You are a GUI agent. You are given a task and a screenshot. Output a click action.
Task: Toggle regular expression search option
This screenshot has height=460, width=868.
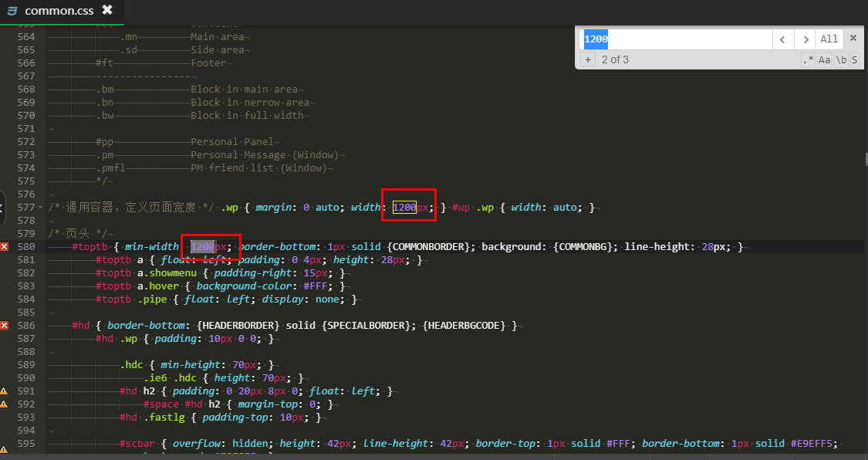point(808,59)
